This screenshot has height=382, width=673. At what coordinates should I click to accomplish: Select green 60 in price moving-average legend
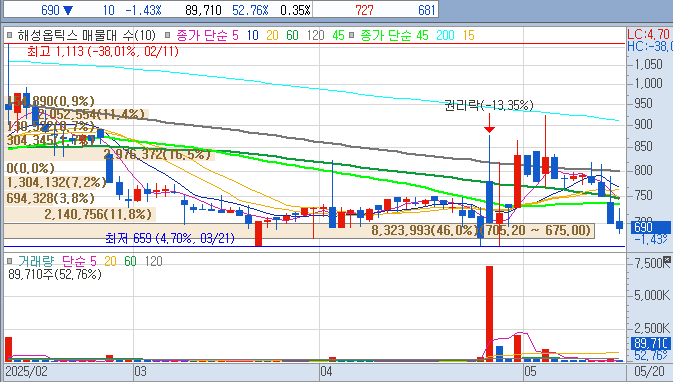[292, 36]
